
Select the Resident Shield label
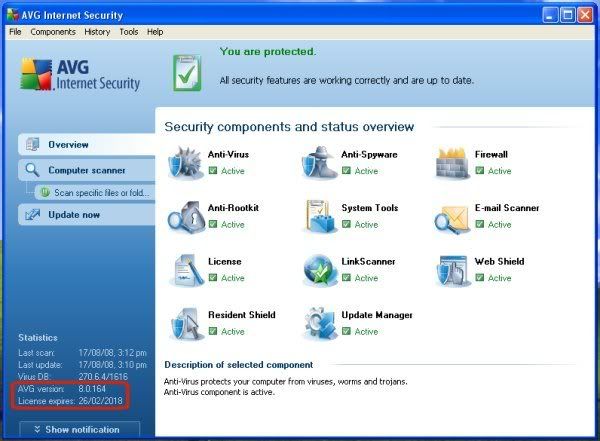[242, 315]
